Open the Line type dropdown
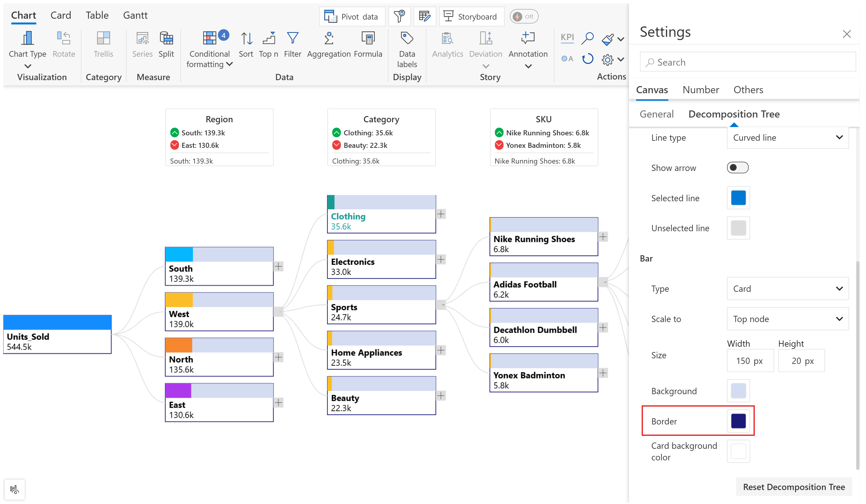Screen dimensions: 866x504 788,138
